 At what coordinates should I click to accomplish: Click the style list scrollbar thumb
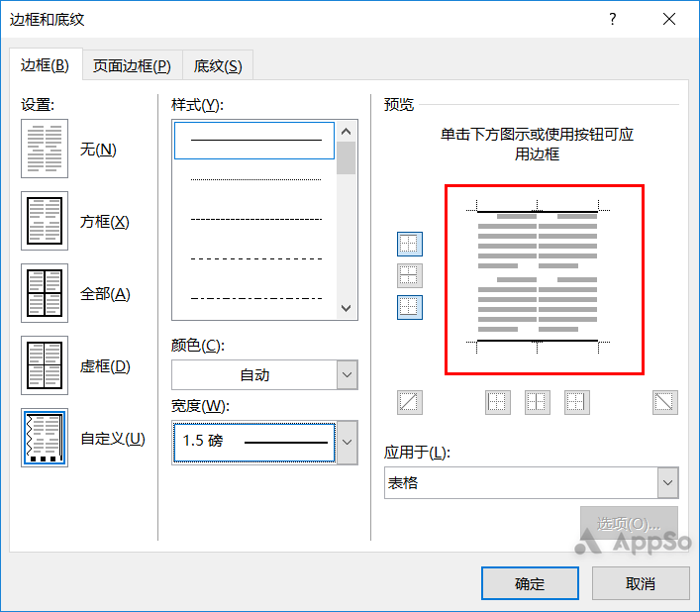pos(346,157)
